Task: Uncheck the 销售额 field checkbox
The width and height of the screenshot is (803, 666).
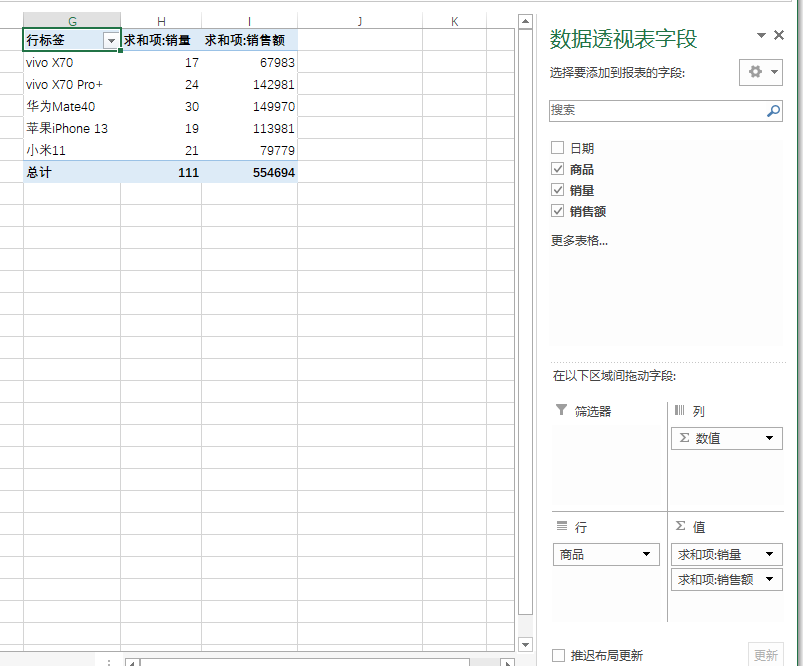Action: click(x=558, y=211)
